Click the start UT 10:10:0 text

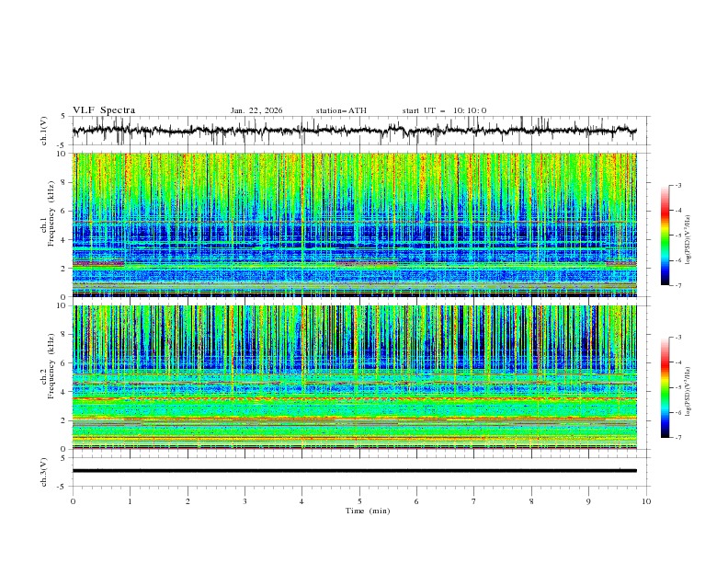[x=444, y=110]
